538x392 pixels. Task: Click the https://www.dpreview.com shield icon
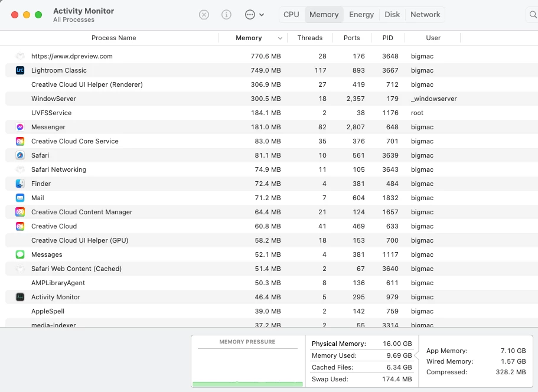click(x=20, y=56)
